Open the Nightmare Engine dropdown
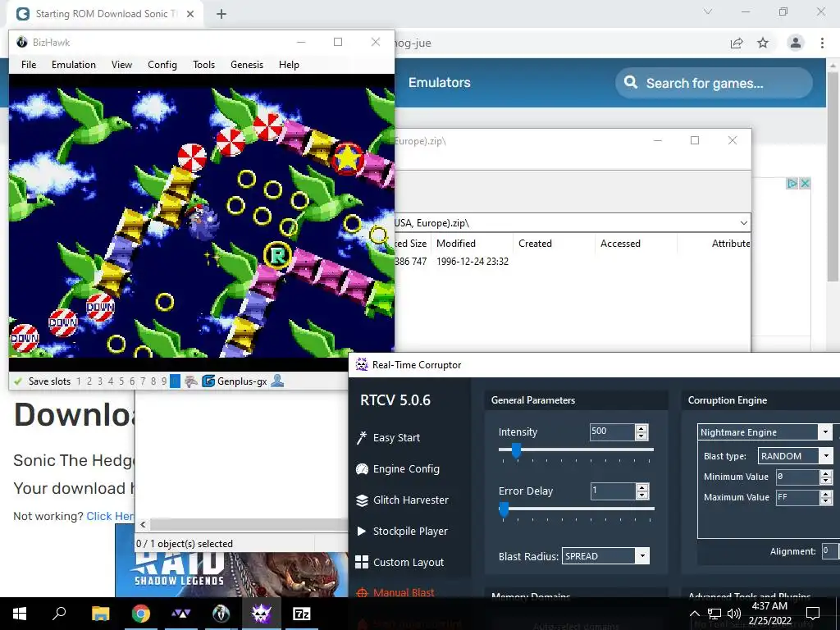This screenshot has height=630, width=840. (825, 431)
